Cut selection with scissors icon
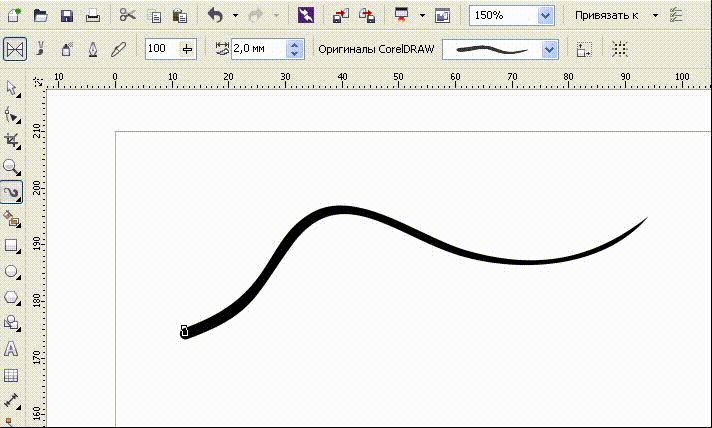The height and width of the screenshot is (428, 712). click(x=128, y=15)
